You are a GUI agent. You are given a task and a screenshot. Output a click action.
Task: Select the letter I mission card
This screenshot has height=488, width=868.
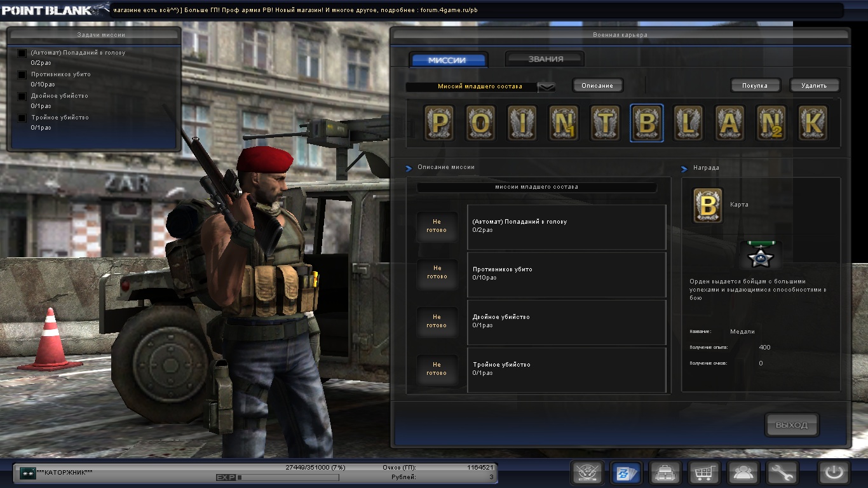[522, 123]
